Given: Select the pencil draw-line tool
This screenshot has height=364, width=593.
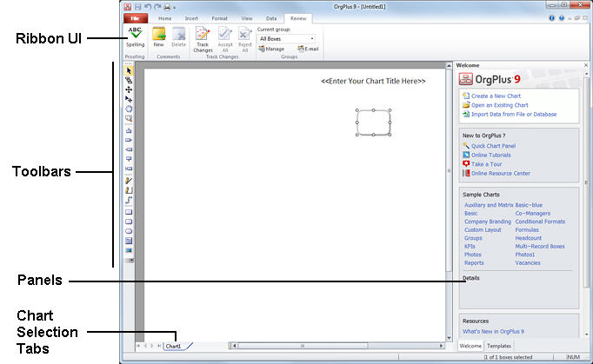Looking at the screenshot, I should tap(129, 181).
